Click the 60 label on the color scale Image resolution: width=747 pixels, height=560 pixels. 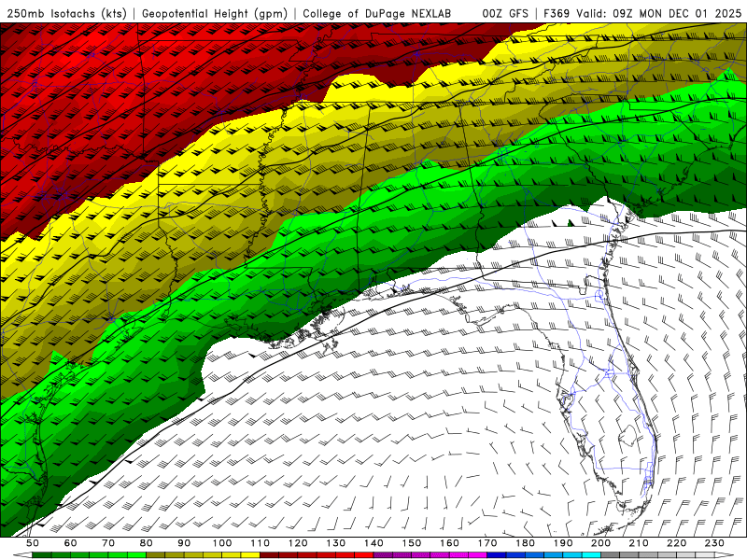[x=71, y=543]
